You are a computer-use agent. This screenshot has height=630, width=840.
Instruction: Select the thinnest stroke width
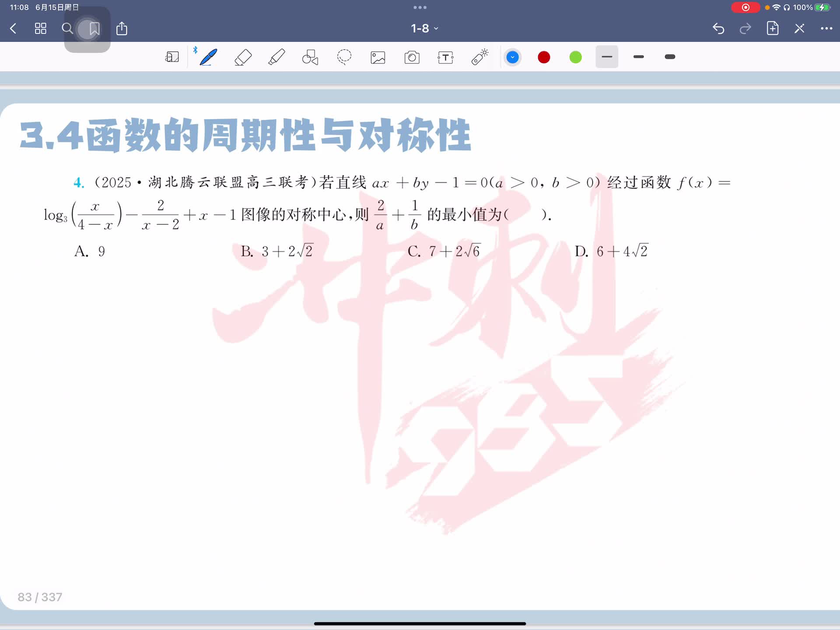607,57
